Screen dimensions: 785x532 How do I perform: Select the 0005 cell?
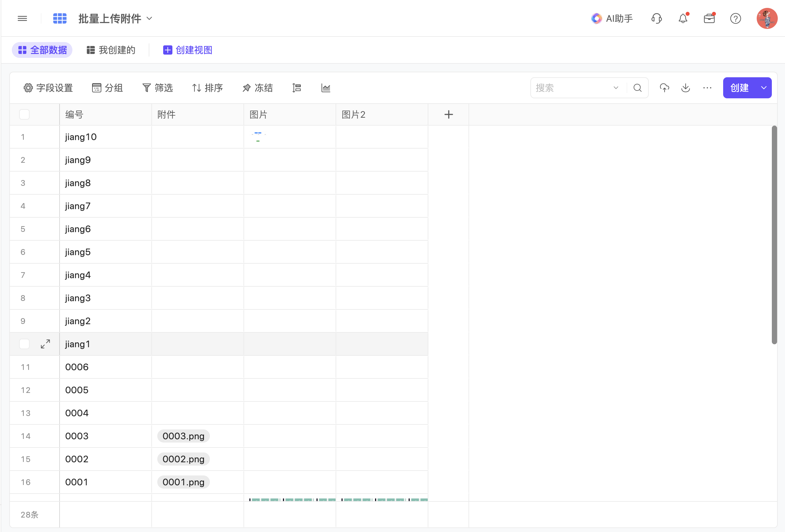pyautogui.click(x=106, y=390)
